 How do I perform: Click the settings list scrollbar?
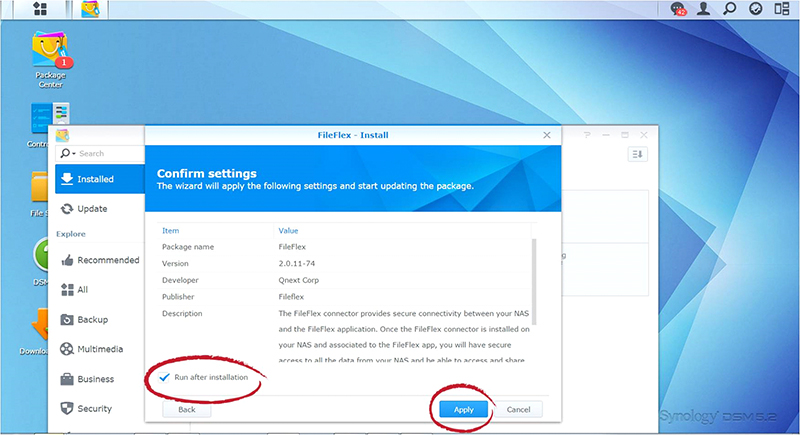(x=534, y=281)
